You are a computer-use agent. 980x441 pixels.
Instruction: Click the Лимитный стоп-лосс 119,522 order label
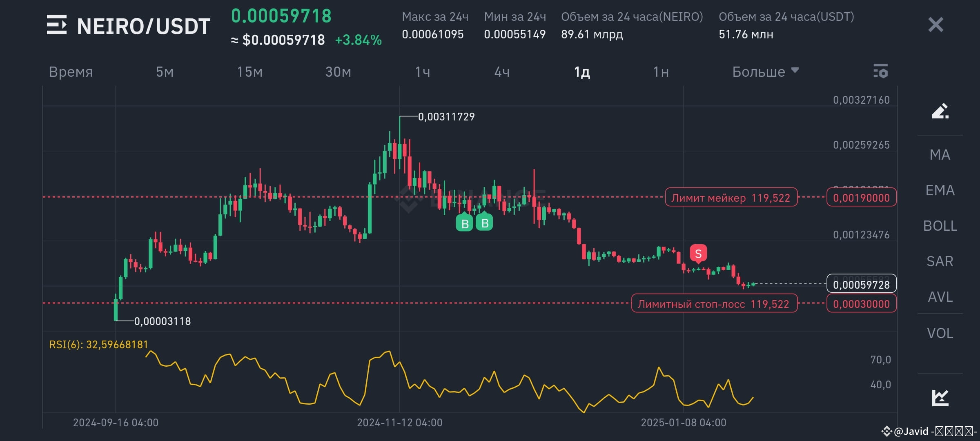pos(715,303)
